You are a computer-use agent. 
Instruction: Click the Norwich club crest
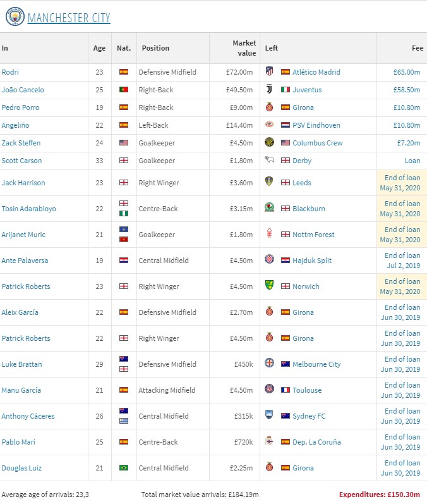point(270,286)
